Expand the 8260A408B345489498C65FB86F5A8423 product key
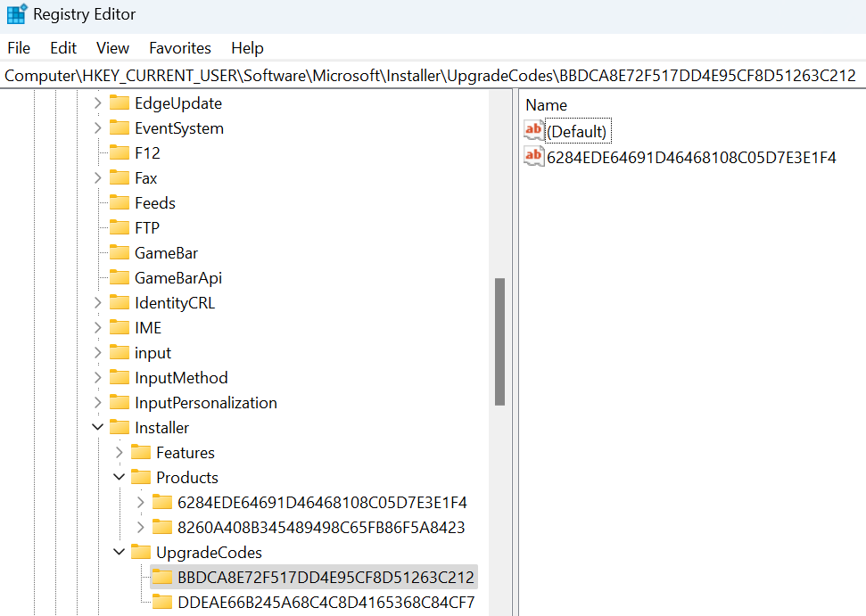 141,528
